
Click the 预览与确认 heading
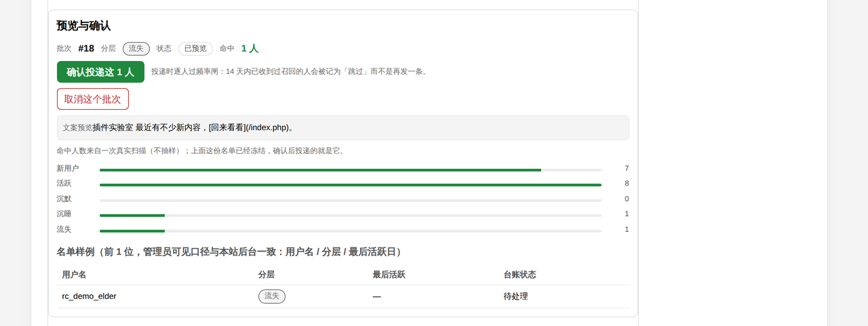point(83,26)
